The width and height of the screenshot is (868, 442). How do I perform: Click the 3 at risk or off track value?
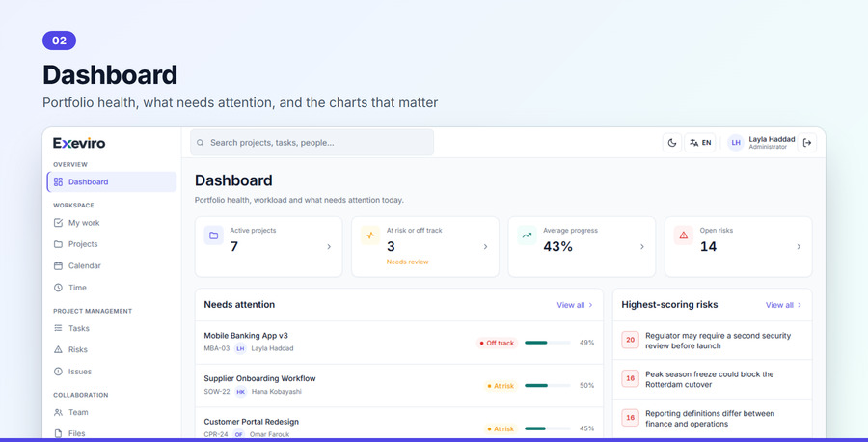pos(391,247)
